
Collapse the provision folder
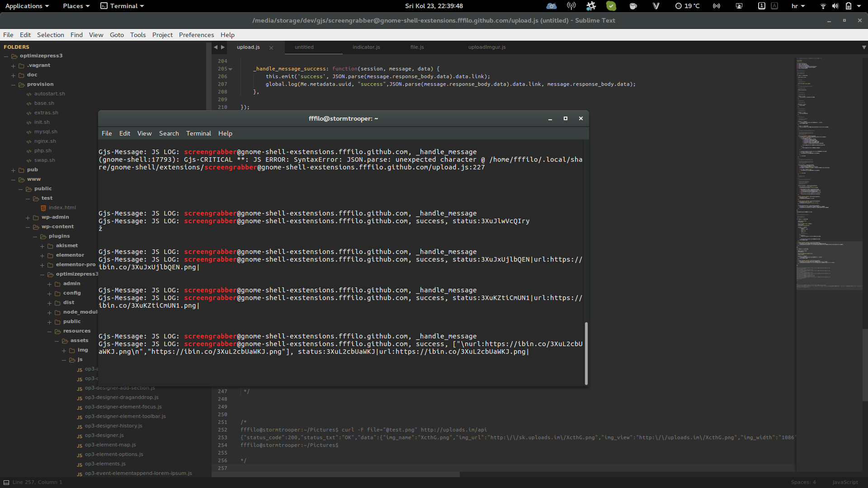13,84
